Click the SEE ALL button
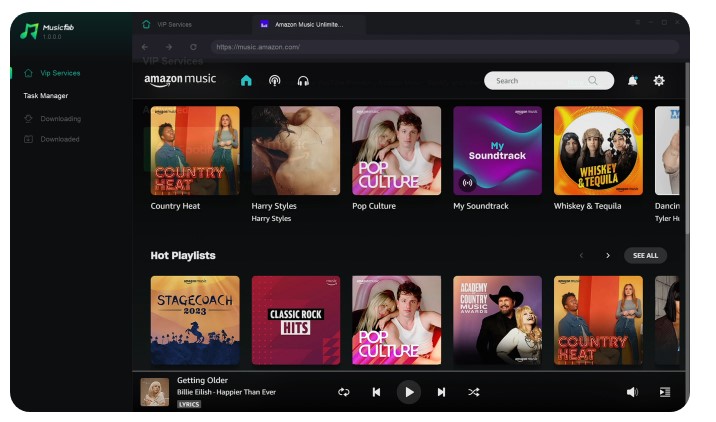The image size is (716, 422). tap(645, 256)
